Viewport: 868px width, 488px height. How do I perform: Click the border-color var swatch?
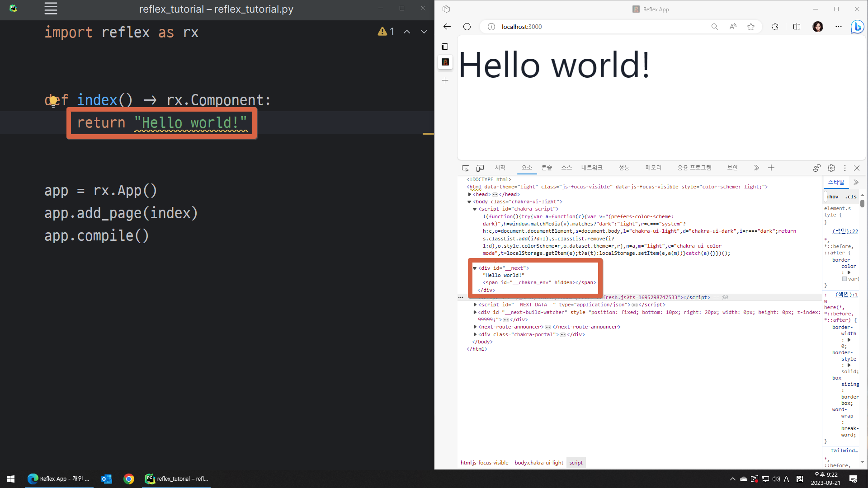(x=844, y=279)
